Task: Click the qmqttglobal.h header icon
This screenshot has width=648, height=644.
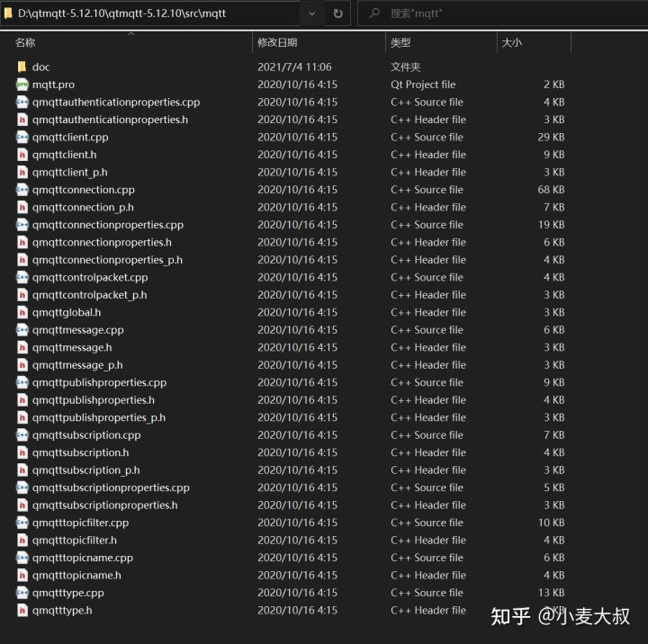Action: click(22, 312)
